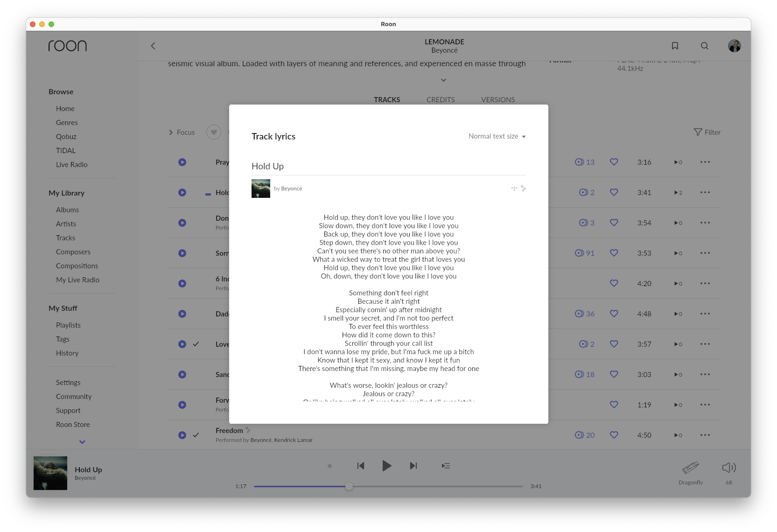The width and height of the screenshot is (777, 532).
Task: Select the dots icon in lyrics header
Action: (x=514, y=189)
